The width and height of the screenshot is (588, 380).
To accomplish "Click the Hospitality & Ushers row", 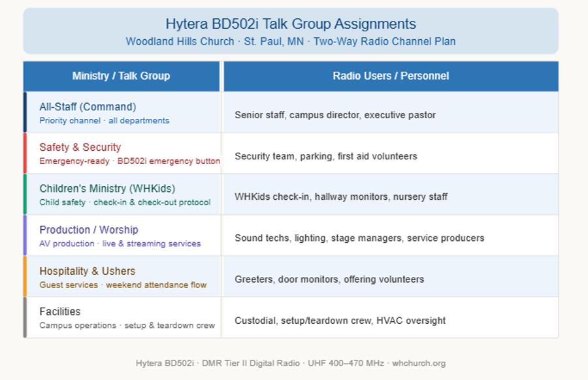I will [x=86, y=271].
